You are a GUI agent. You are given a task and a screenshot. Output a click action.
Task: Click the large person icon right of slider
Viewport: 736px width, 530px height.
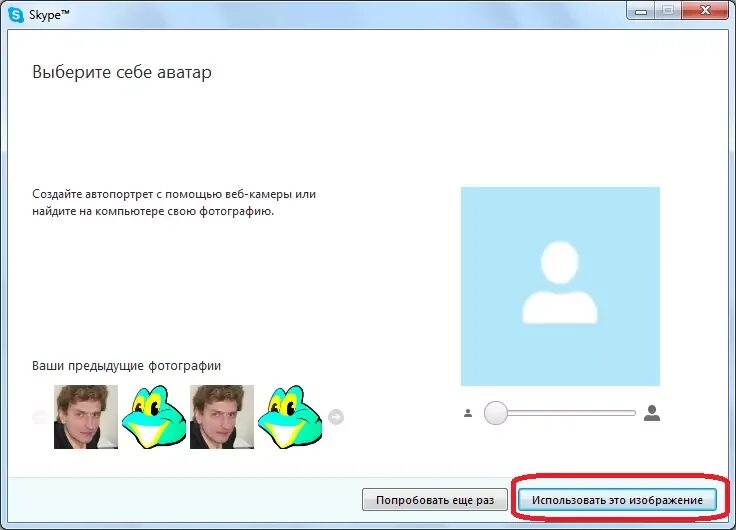[652, 413]
